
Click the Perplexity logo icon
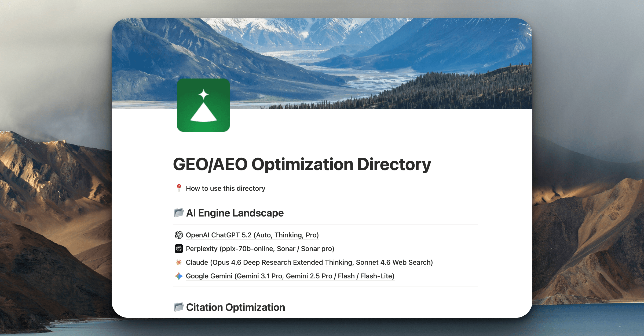point(179,249)
